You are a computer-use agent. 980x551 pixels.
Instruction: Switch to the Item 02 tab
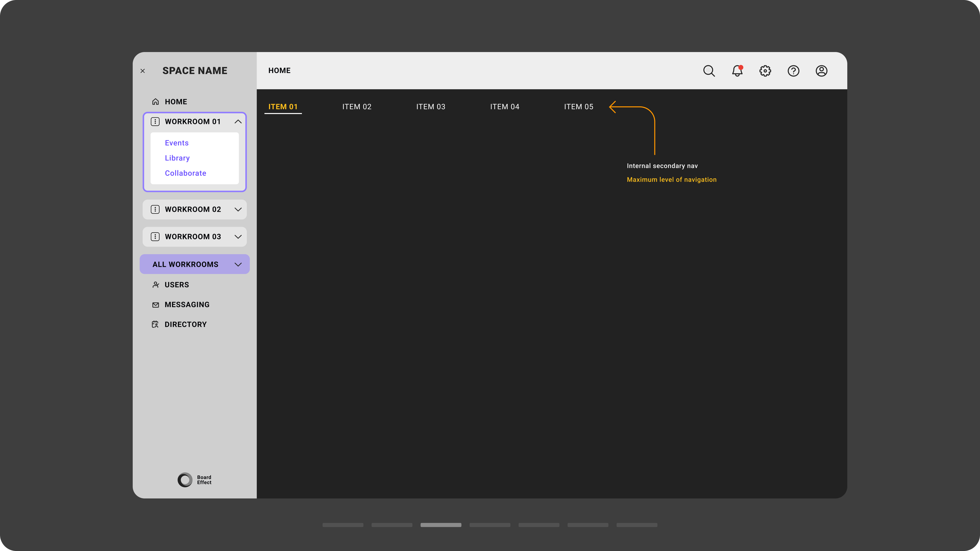pos(357,107)
